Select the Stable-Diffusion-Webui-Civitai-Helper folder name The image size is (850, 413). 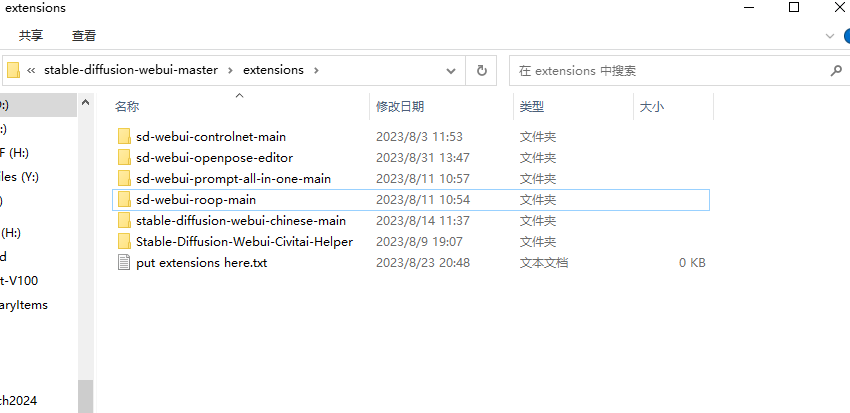pos(244,241)
